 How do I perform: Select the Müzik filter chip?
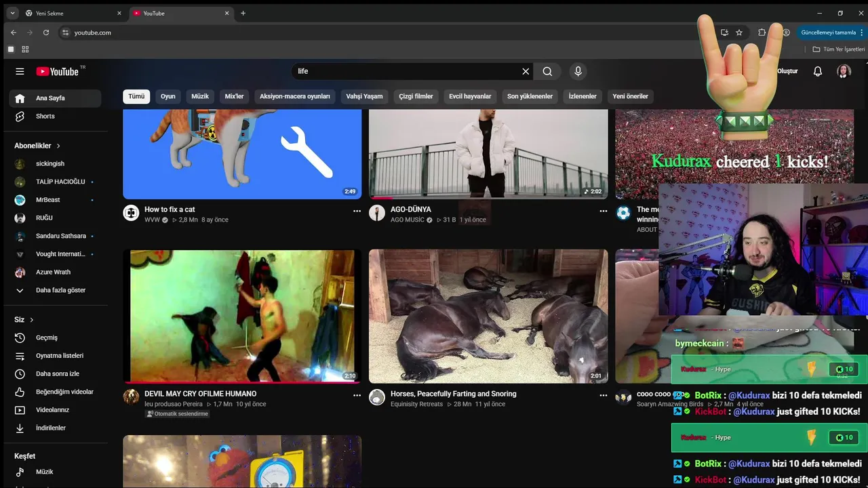coord(200,96)
